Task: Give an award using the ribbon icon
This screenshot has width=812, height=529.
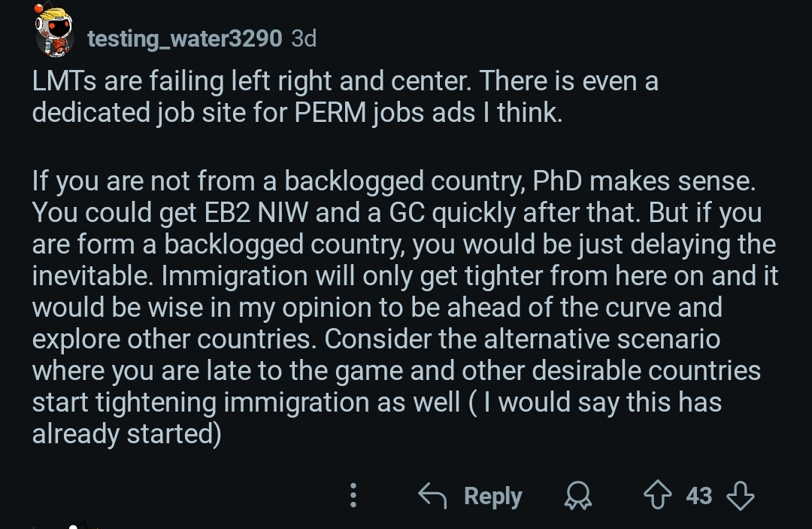Action: 578,495
